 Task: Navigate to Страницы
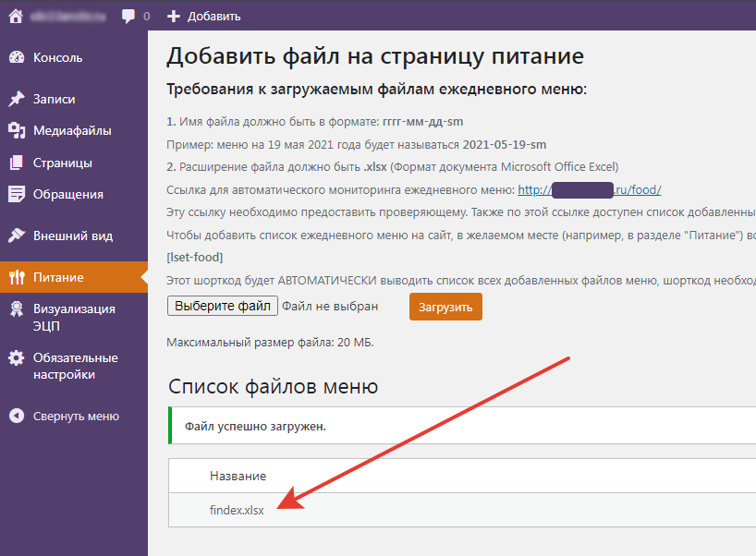click(x=63, y=163)
